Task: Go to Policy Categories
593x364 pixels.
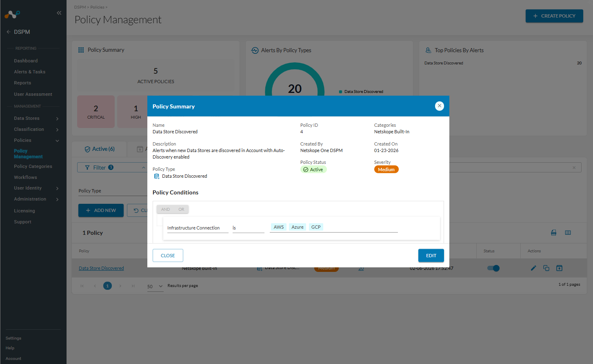Action: click(x=33, y=166)
